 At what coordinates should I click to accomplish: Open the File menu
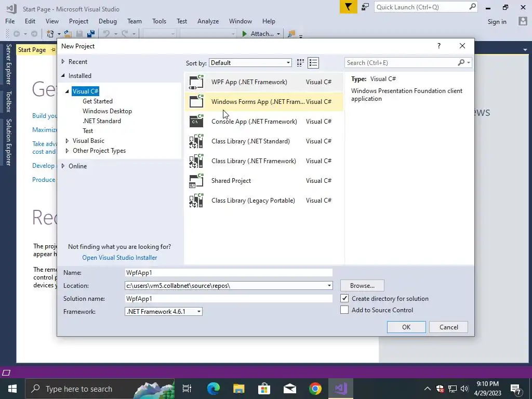[x=10, y=21]
